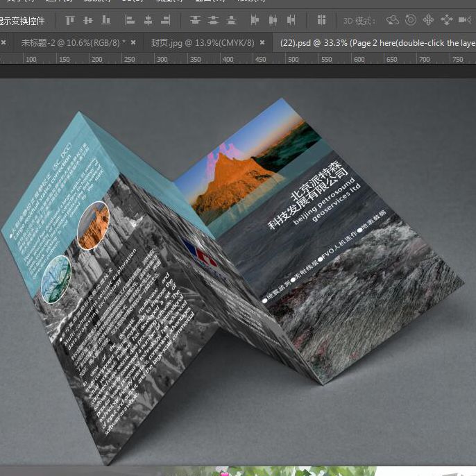This screenshot has width=476, height=476.
Task: Click the align vertical centers icon
Action: (x=88, y=20)
